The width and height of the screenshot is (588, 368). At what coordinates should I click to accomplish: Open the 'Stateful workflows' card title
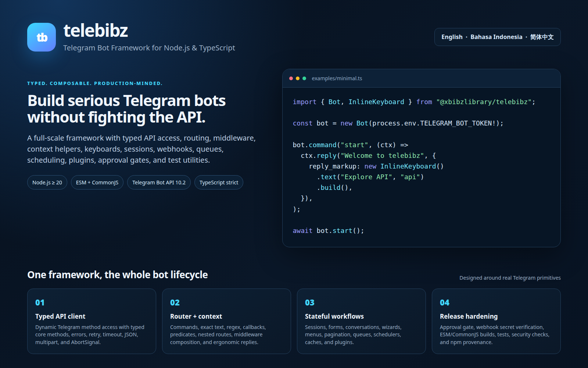pyautogui.click(x=334, y=316)
